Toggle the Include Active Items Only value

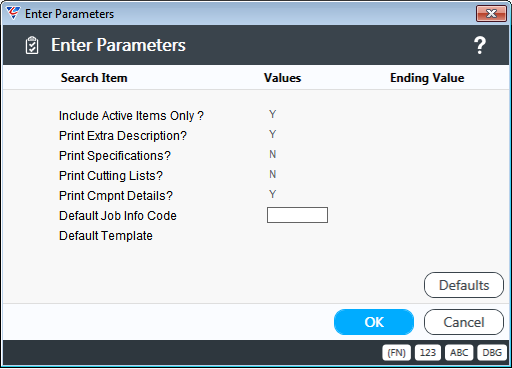273,115
